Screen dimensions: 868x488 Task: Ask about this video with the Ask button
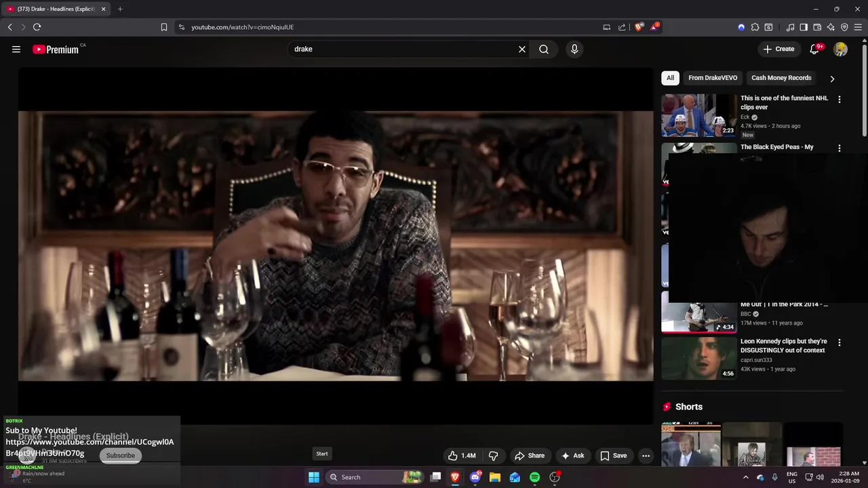click(572, 455)
